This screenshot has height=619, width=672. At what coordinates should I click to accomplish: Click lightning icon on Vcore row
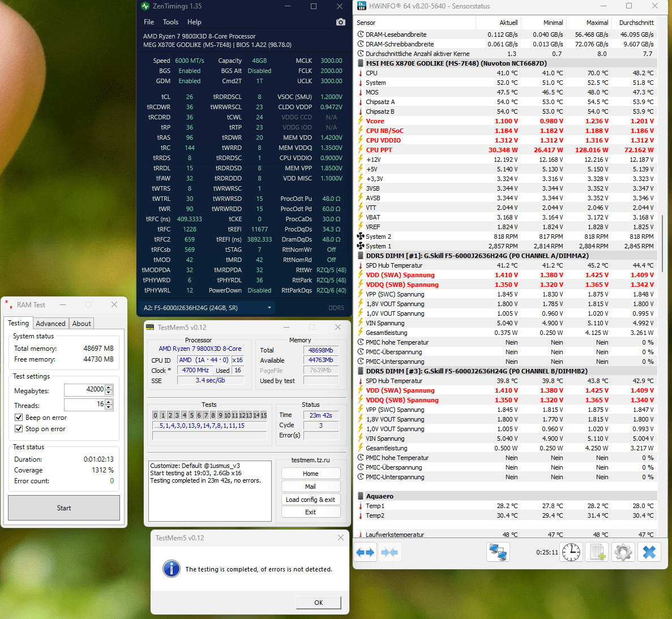361,121
